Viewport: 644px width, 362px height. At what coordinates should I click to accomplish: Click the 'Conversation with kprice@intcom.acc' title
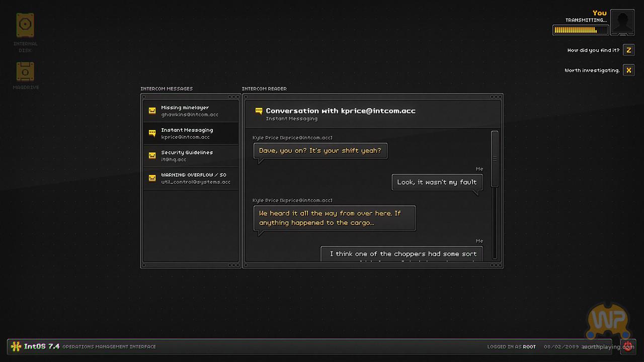click(341, 111)
